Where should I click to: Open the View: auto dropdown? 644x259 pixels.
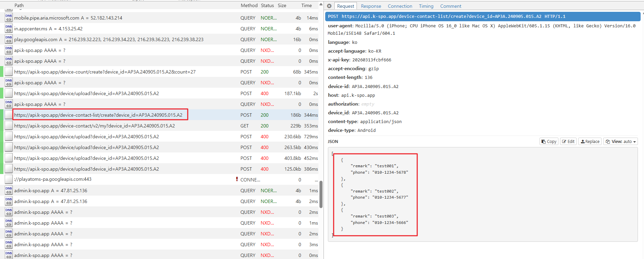pyautogui.click(x=620, y=142)
